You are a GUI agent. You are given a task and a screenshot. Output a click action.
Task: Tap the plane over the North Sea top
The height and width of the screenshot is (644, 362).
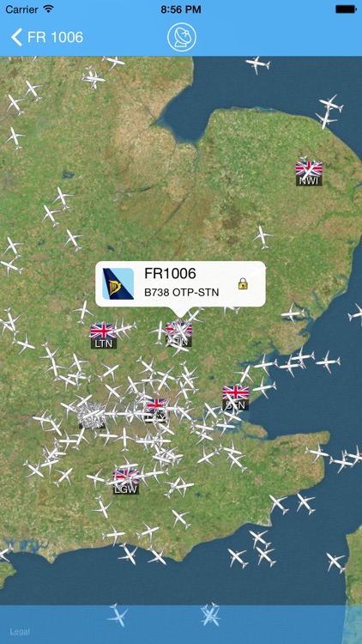coord(257,65)
